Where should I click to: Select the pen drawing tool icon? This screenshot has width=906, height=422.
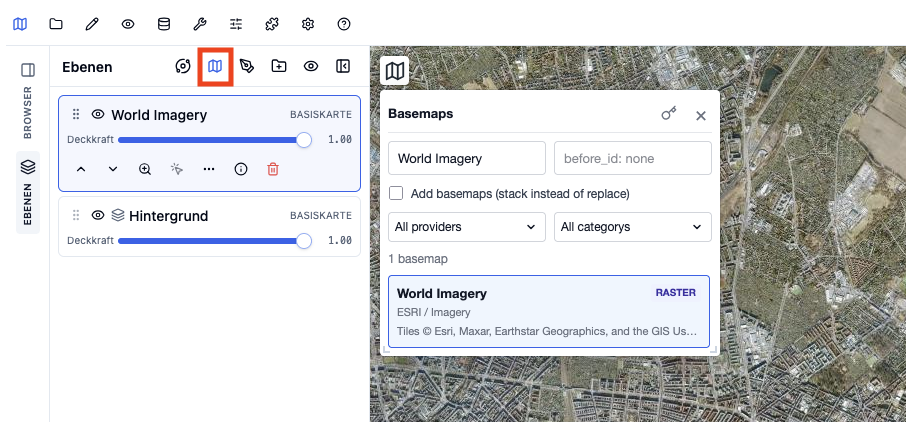247,66
